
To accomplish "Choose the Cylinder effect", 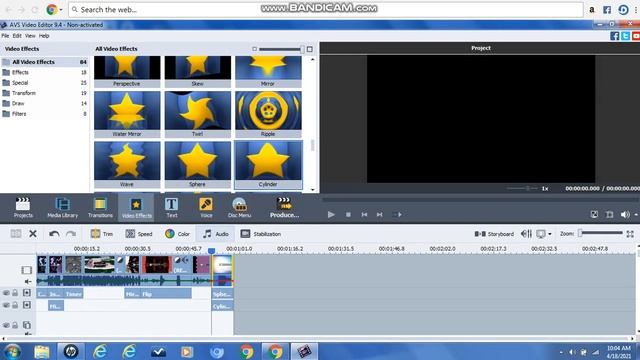I will [268, 164].
